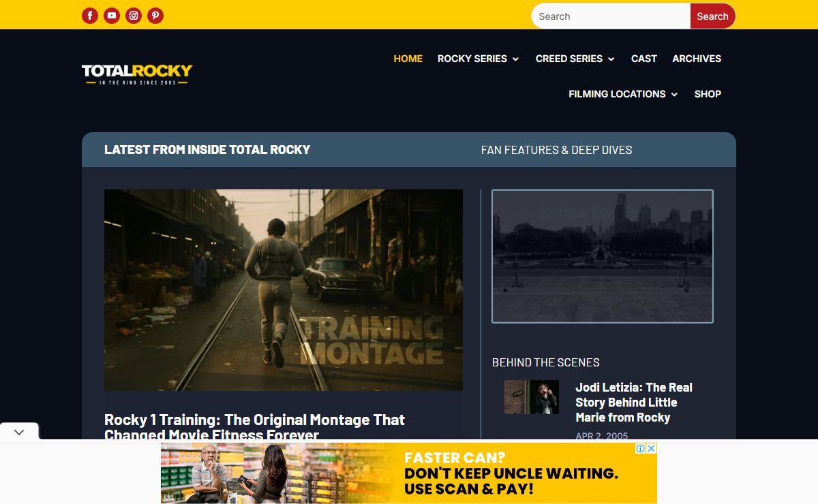Go to the HOME menu item
This screenshot has width=818, height=504.
408,59
